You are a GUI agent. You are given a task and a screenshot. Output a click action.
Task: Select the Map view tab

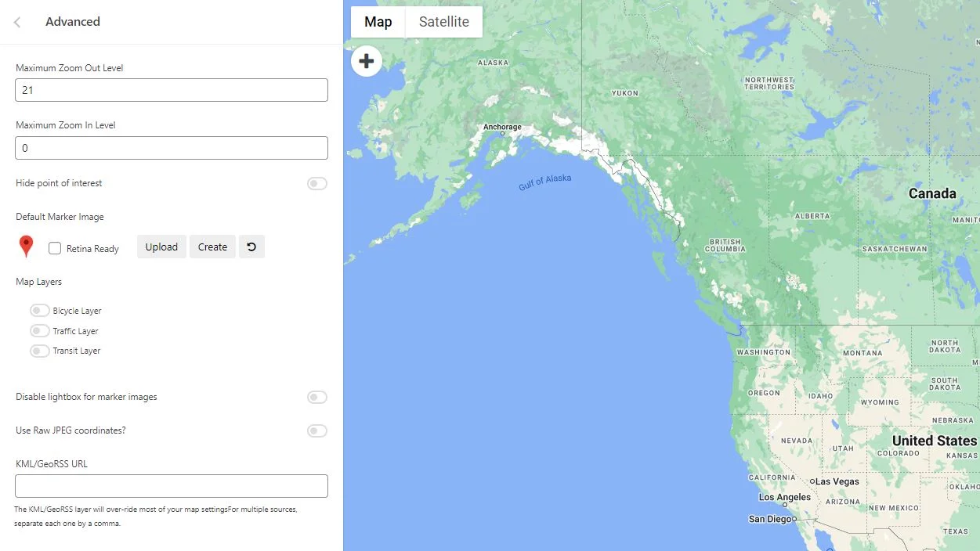click(x=378, y=22)
